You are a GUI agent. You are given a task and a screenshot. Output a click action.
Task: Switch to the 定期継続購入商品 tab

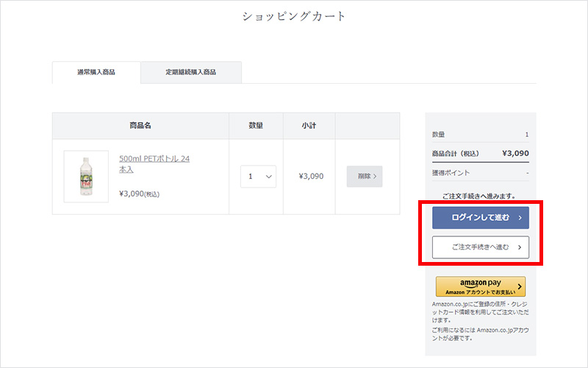click(190, 72)
